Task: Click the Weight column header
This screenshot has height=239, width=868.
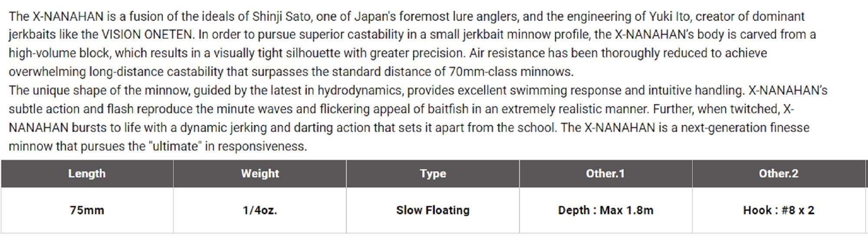Action: pyautogui.click(x=260, y=174)
